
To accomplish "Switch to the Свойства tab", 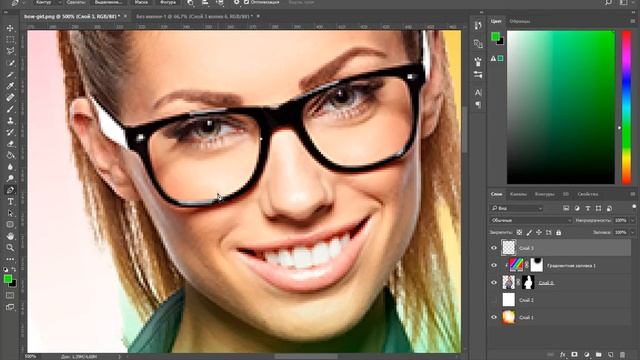I will [x=588, y=194].
